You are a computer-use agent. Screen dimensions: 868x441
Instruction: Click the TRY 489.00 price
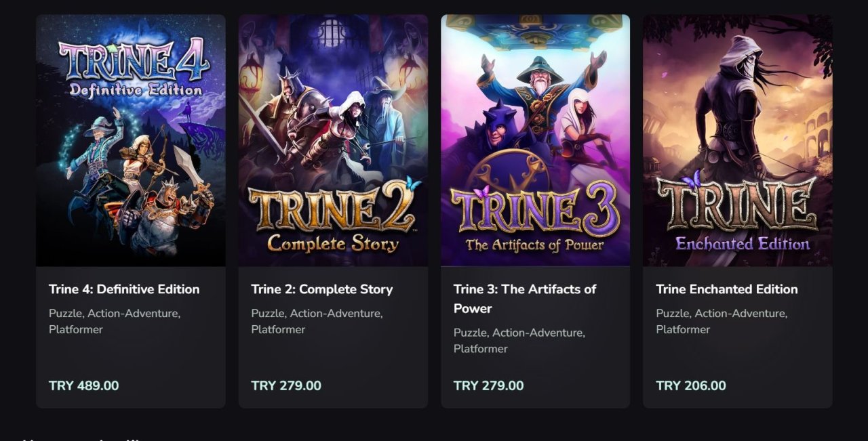[83, 385]
